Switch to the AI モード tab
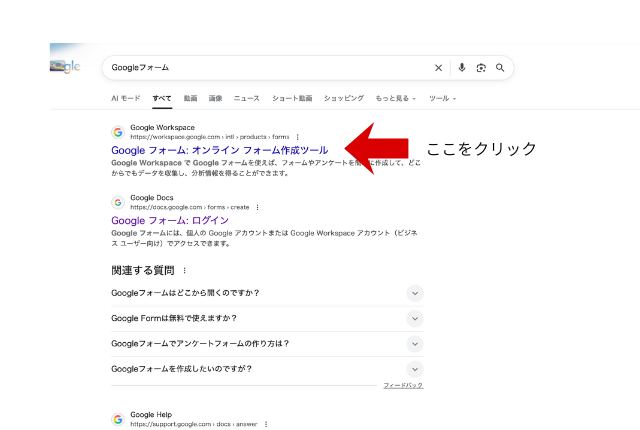Image resolution: width=640 pixels, height=430 pixels. pyautogui.click(x=126, y=98)
